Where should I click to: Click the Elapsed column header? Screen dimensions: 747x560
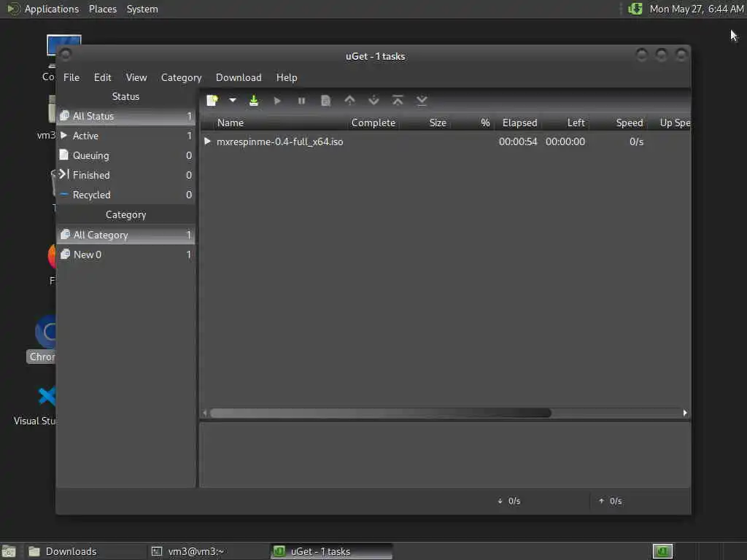tap(519, 122)
